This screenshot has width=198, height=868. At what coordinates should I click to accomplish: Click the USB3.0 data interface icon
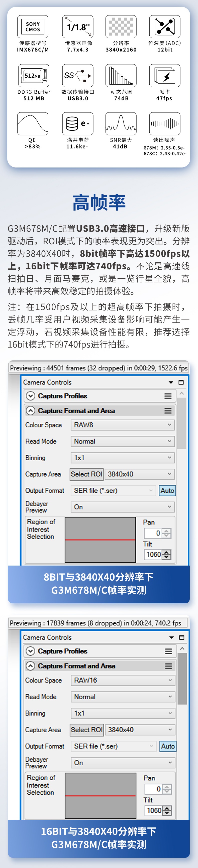(x=78, y=75)
